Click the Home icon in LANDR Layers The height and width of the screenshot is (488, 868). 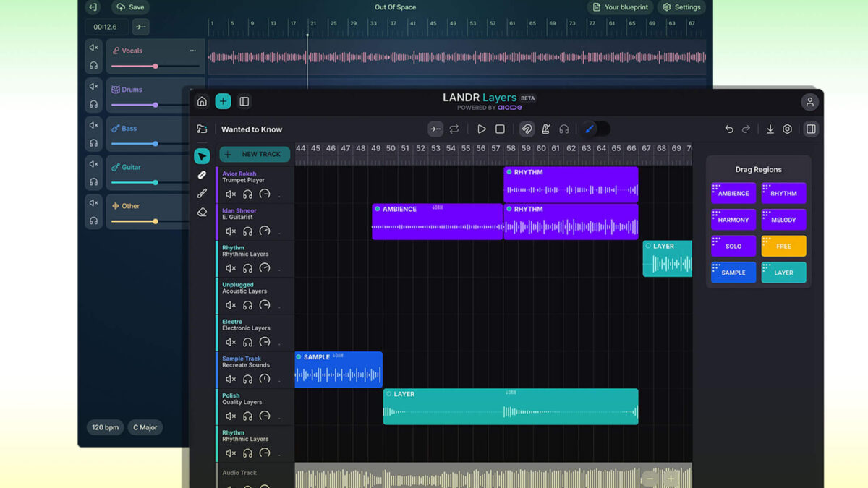[202, 101]
